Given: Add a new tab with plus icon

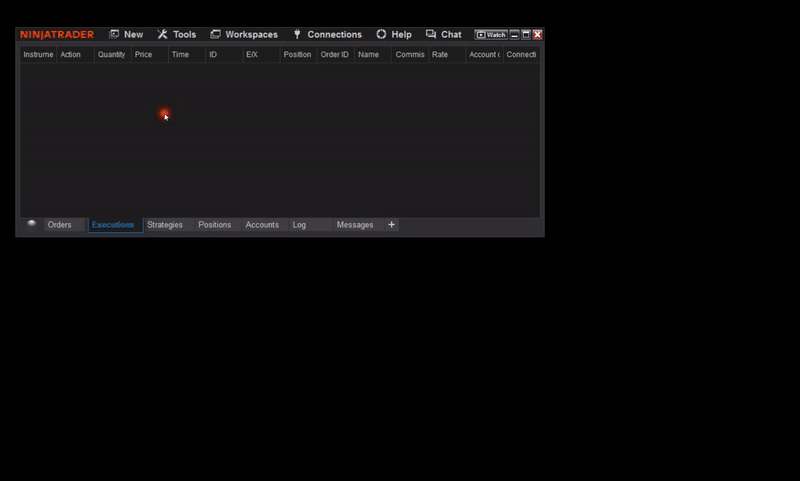Looking at the screenshot, I should (392, 225).
